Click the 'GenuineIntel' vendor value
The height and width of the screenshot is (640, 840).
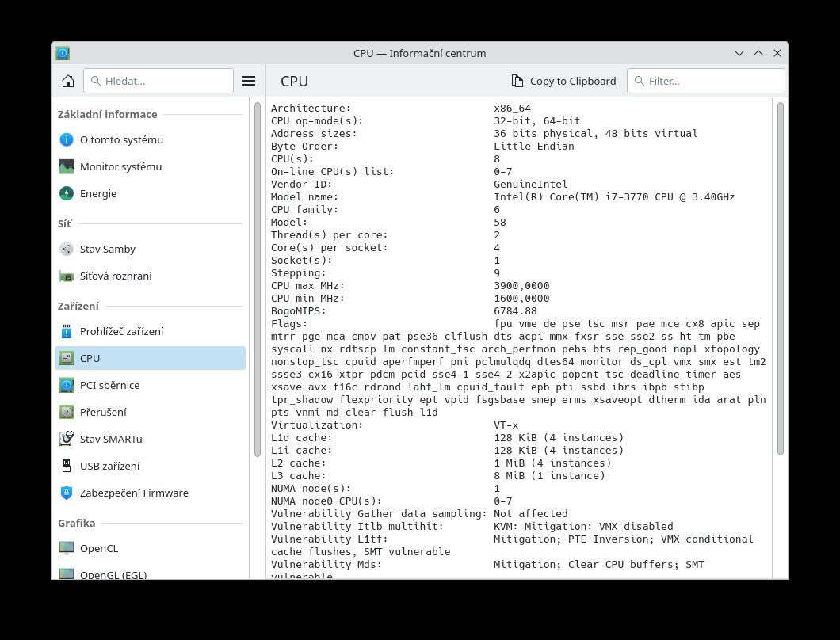pos(530,185)
